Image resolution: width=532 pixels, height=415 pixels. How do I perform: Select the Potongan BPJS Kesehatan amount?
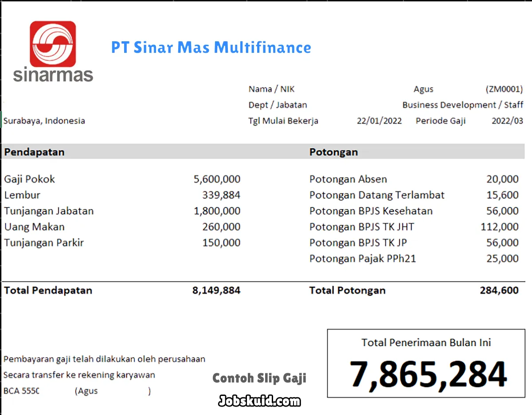502,211
